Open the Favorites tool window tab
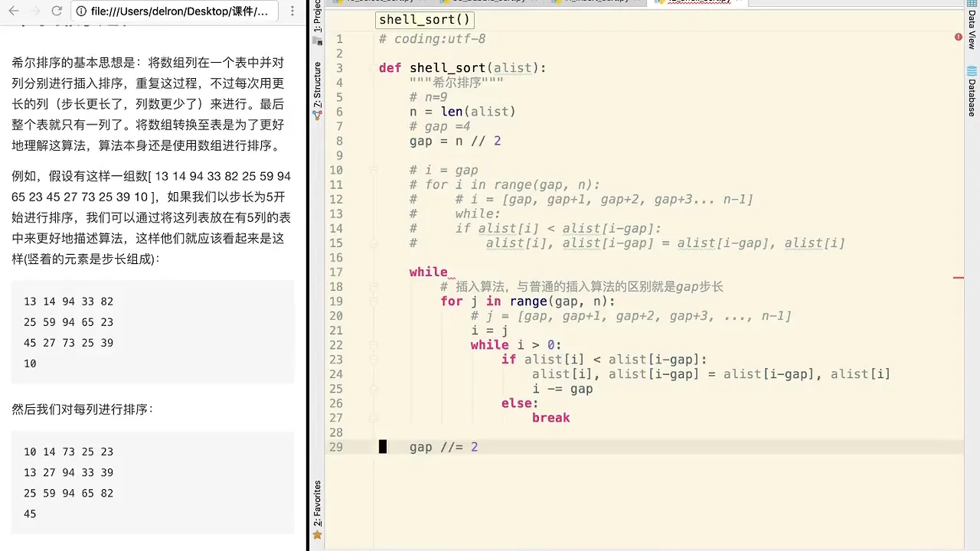Screen dimensions: 980x551 click(318, 510)
